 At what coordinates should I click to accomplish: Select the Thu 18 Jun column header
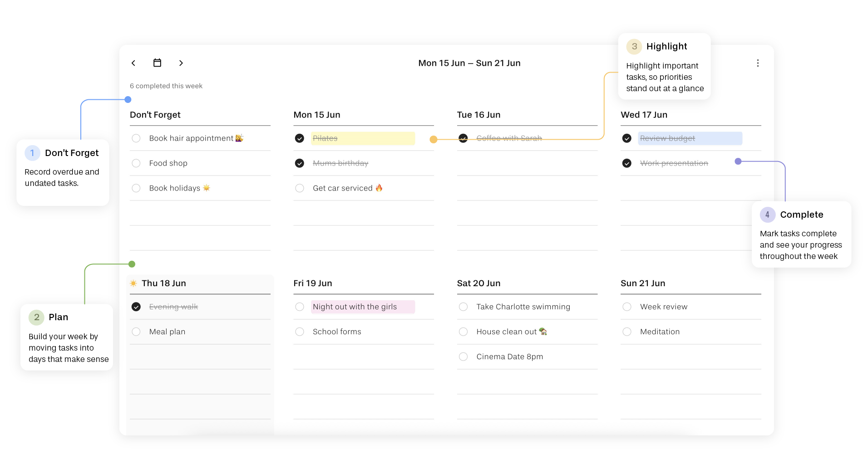(164, 283)
